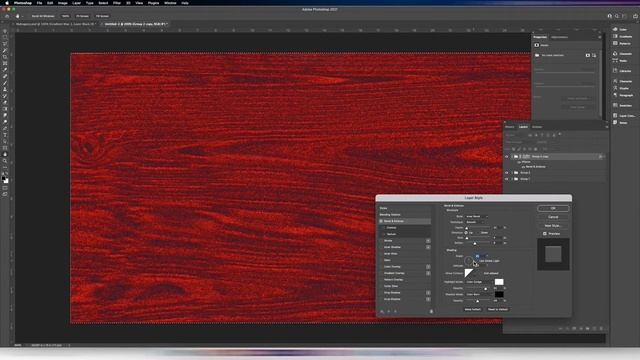Select the Zoom tool

point(5,161)
